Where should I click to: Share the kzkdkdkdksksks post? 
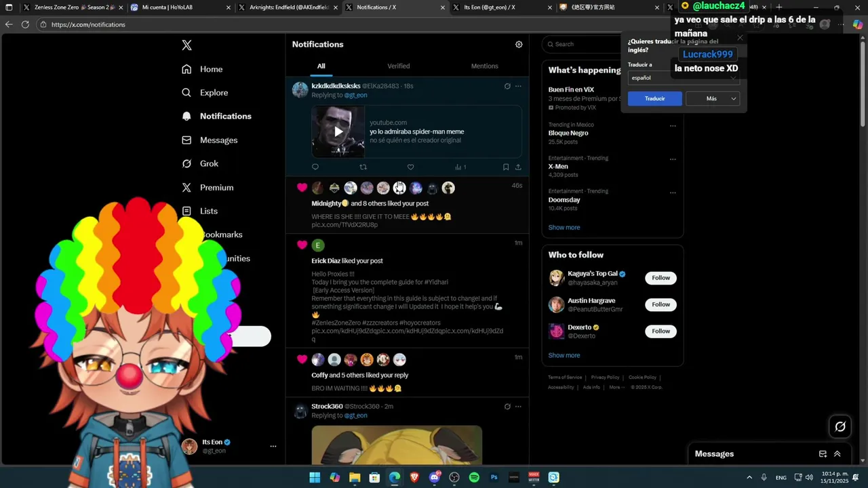pyautogui.click(x=518, y=167)
